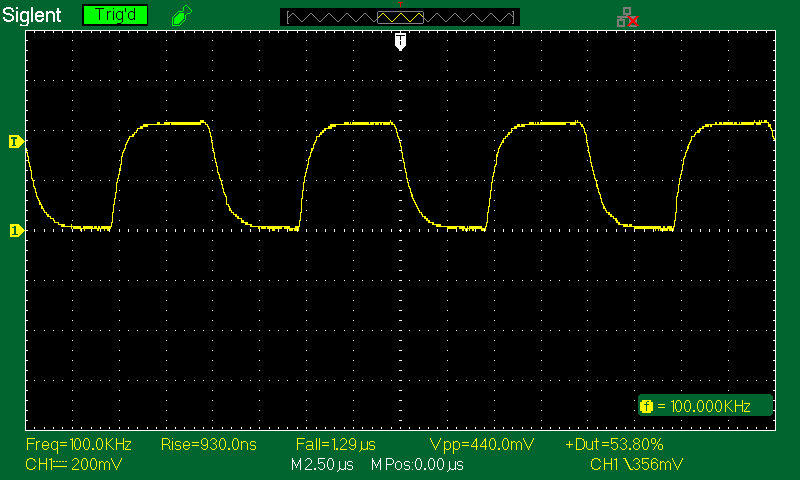
Task: Click the Rise=930.0ns measurement
Action: point(209,444)
